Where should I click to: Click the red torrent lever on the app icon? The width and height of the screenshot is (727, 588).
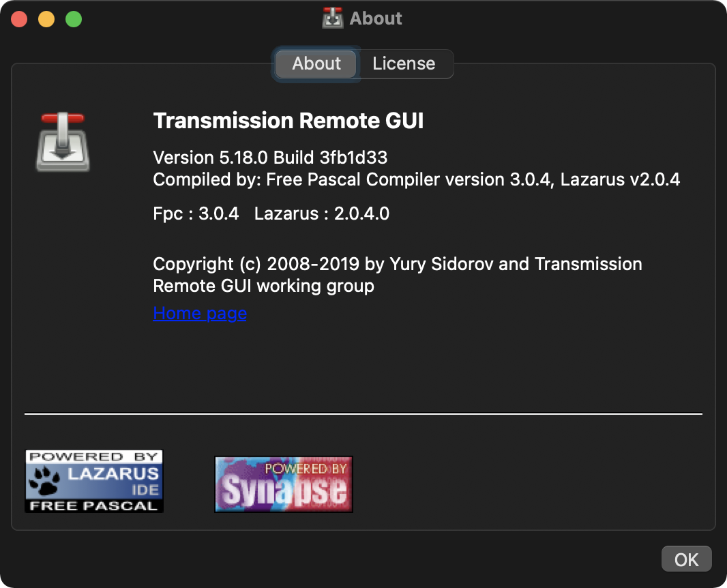pos(62,119)
